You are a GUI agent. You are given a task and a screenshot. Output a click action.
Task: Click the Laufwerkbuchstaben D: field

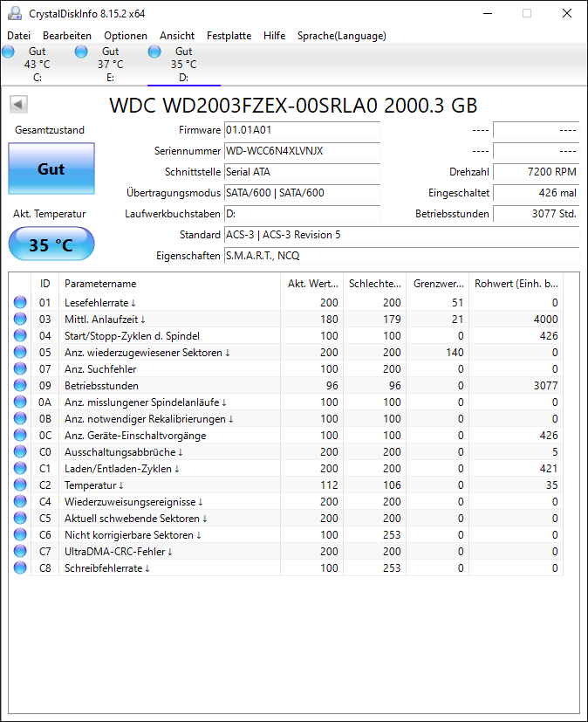[302, 214]
